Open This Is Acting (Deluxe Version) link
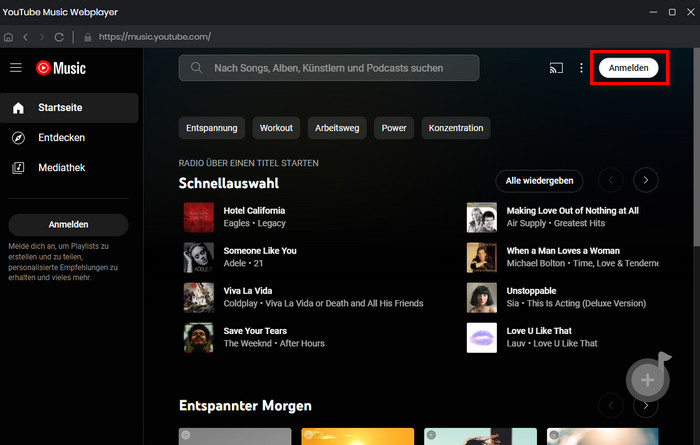 [x=587, y=304]
